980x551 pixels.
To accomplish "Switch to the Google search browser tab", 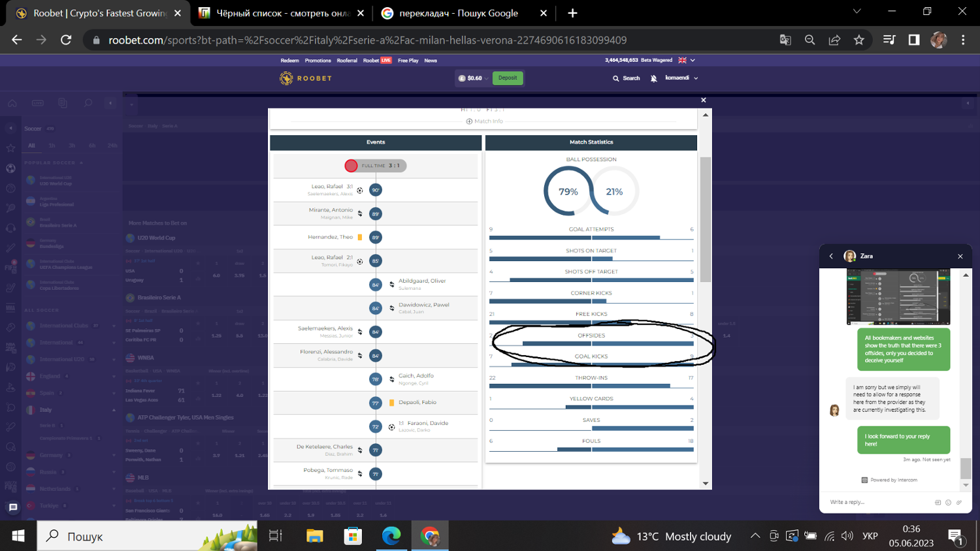I will [457, 13].
